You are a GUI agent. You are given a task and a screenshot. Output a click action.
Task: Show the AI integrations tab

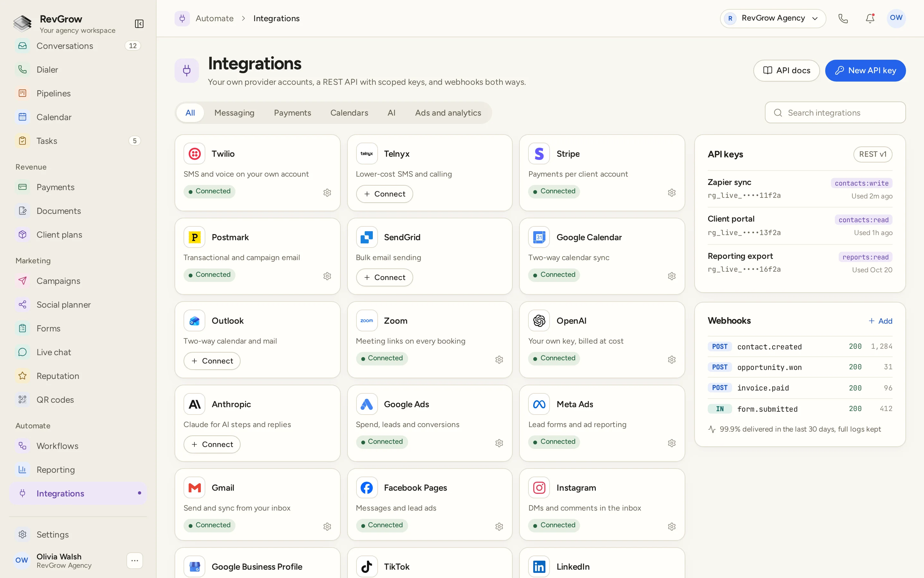tap(391, 113)
